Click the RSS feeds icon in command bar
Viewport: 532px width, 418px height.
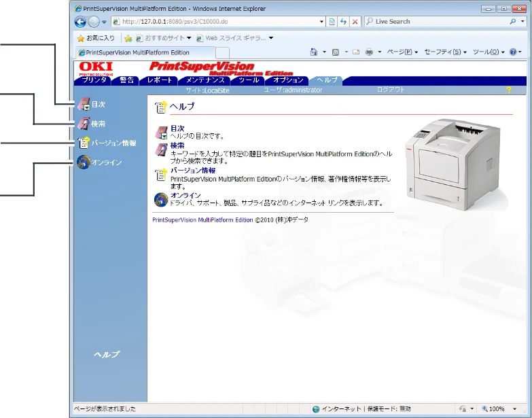(x=336, y=52)
